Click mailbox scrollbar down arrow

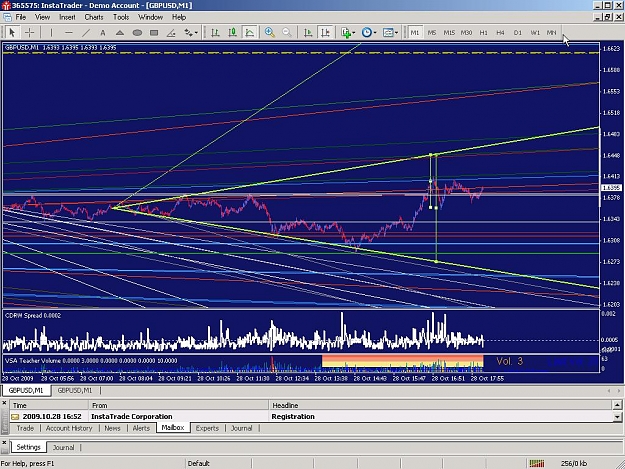617,417
